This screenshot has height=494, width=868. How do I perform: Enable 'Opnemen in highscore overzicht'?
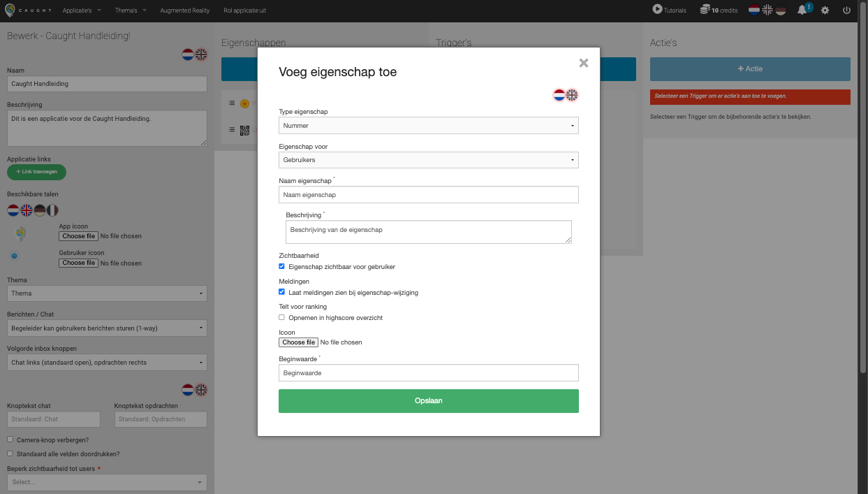pyautogui.click(x=282, y=317)
